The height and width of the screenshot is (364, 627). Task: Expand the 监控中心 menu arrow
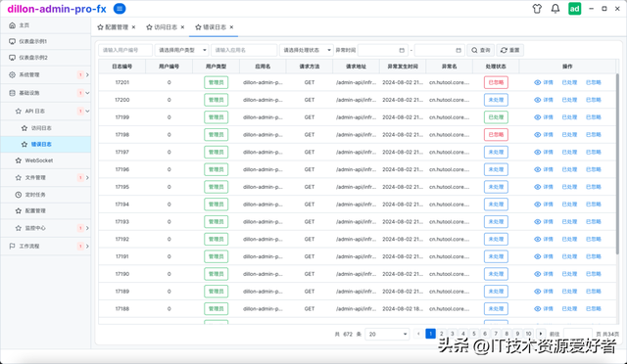[87, 228]
